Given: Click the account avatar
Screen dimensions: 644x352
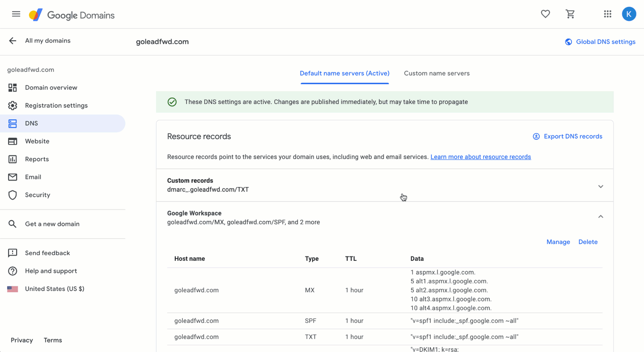Looking at the screenshot, I should tap(629, 14).
